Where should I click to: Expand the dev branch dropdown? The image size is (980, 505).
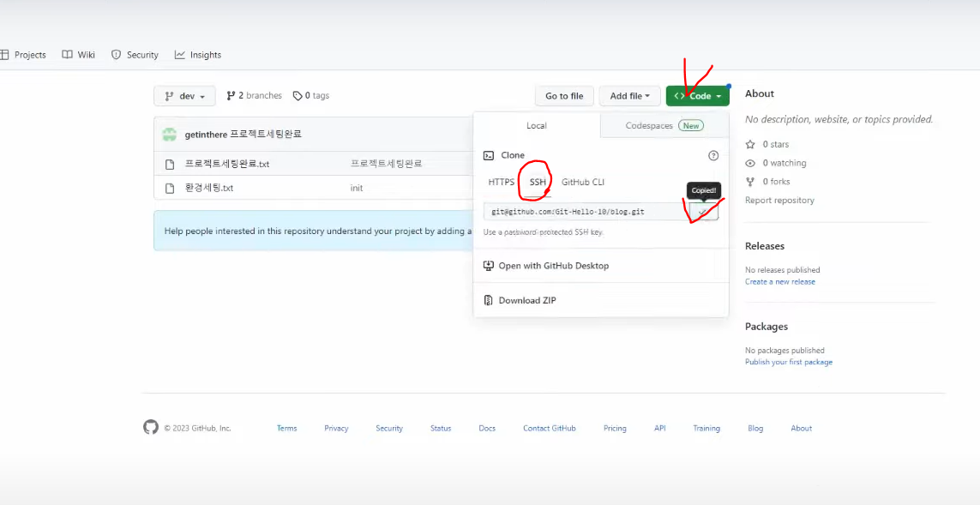click(184, 96)
